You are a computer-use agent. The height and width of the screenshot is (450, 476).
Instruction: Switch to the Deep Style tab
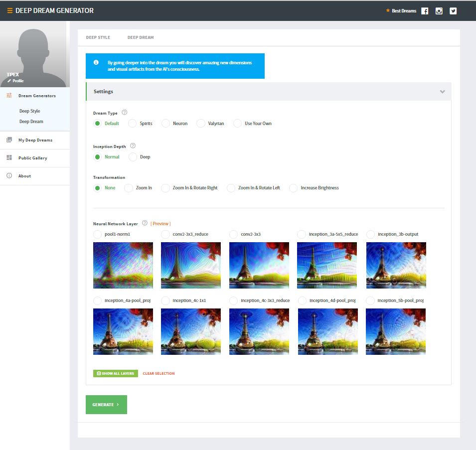coord(98,37)
